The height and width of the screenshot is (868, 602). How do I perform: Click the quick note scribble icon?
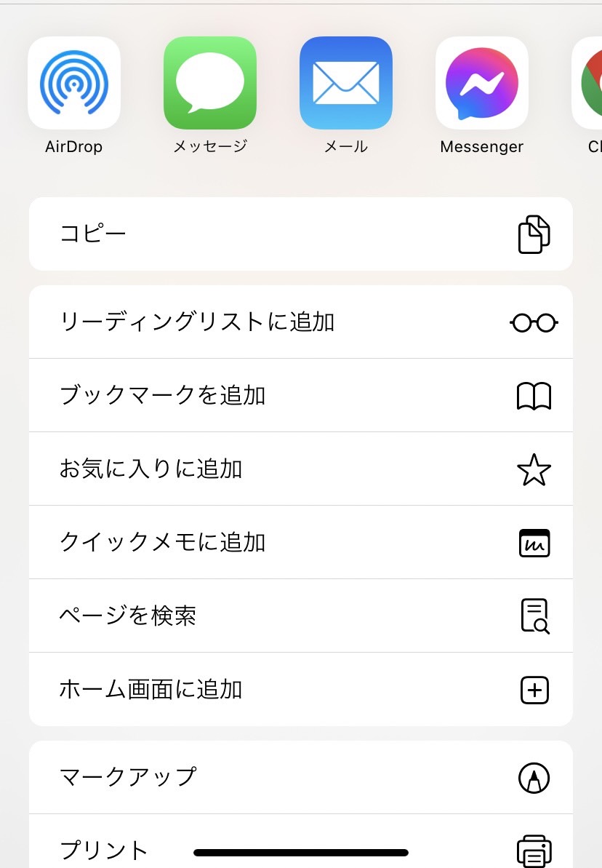534,543
